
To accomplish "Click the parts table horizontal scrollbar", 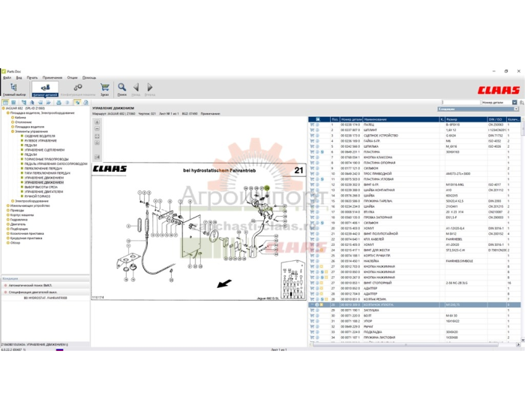I will [x=405, y=344].
